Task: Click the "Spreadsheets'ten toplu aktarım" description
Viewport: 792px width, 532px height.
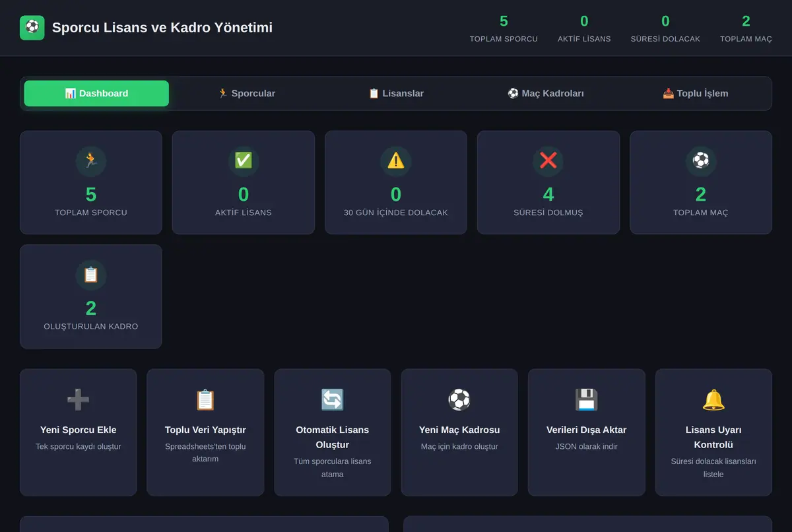Action: (x=205, y=452)
